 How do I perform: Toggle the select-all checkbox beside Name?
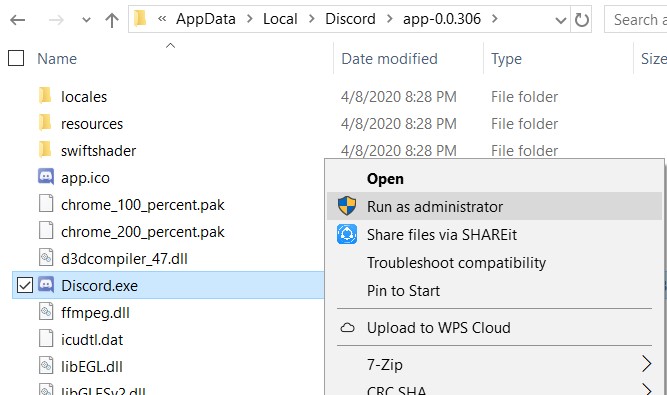coord(16,58)
